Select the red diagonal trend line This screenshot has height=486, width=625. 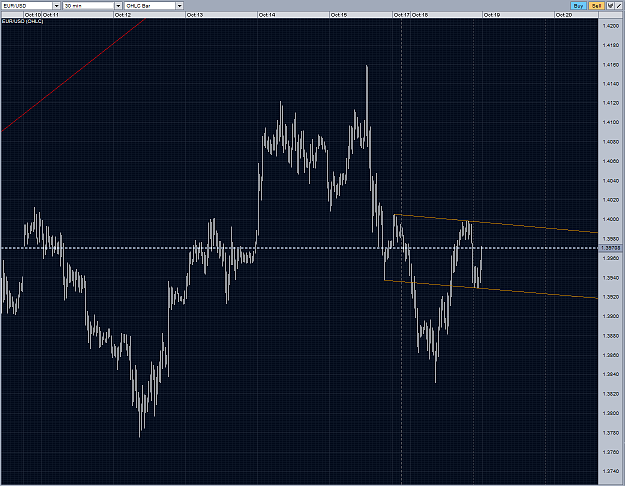pyautogui.click(x=72, y=76)
